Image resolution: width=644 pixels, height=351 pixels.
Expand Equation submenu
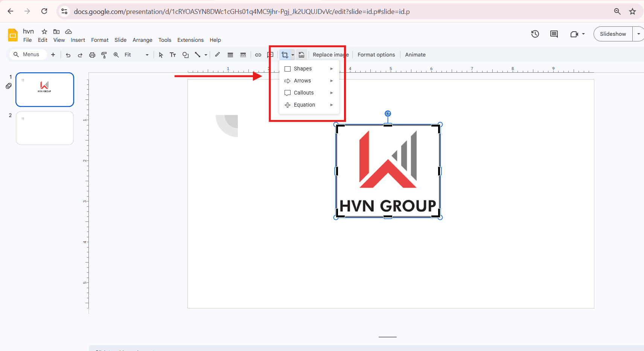pos(309,105)
